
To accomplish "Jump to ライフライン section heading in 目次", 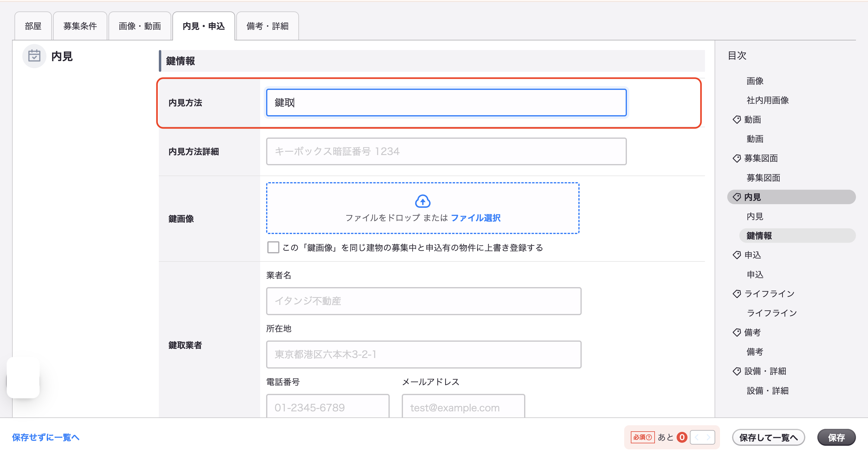I will [x=769, y=294].
